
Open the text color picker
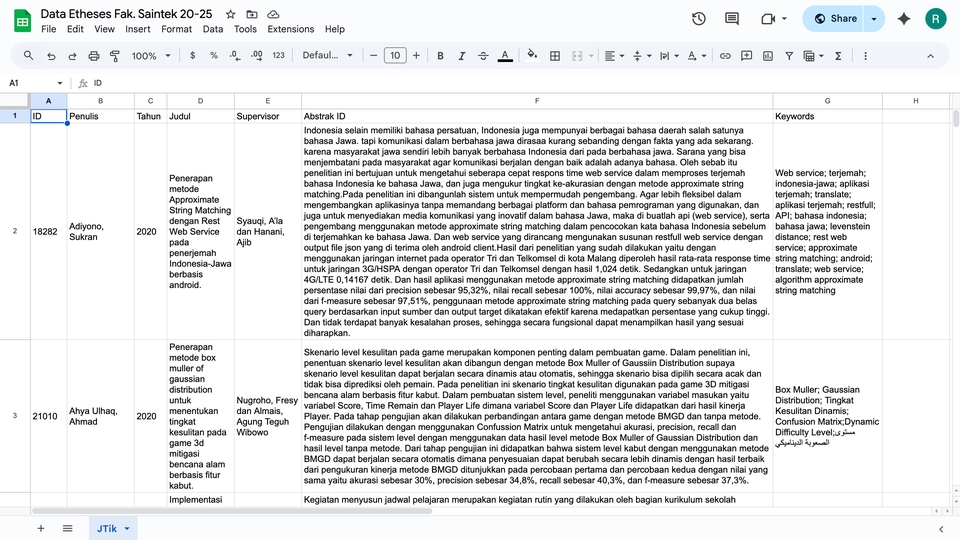click(x=505, y=56)
